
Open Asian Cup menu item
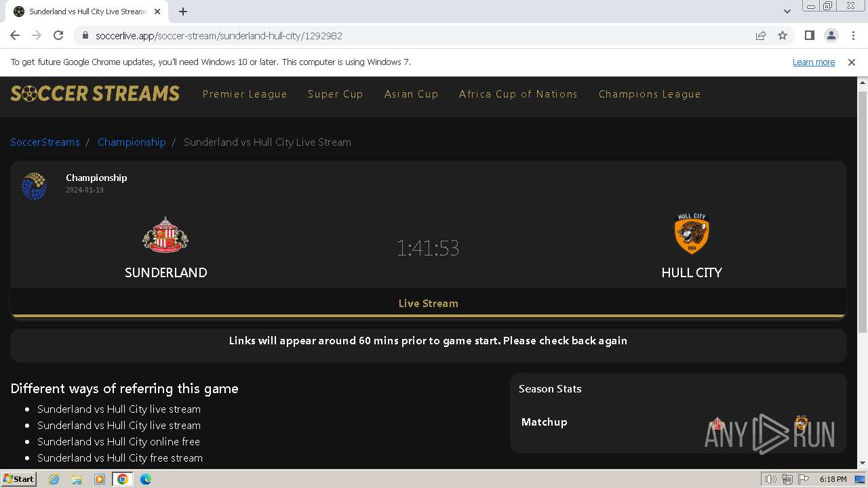point(412,94)
